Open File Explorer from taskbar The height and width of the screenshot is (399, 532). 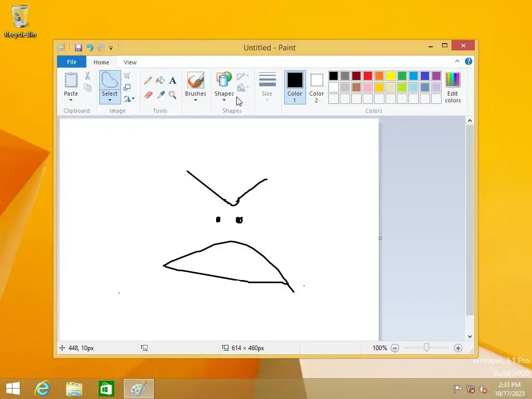[x=74, y=388]
